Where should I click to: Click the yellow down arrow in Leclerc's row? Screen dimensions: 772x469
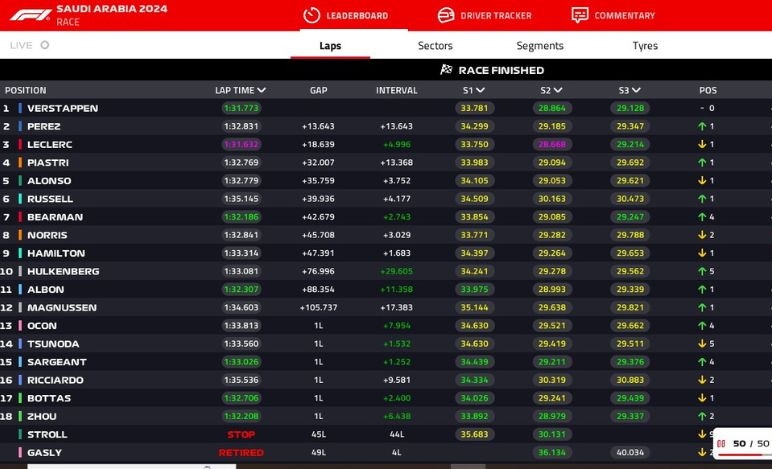pyautogui.click(x=699, y=145)
